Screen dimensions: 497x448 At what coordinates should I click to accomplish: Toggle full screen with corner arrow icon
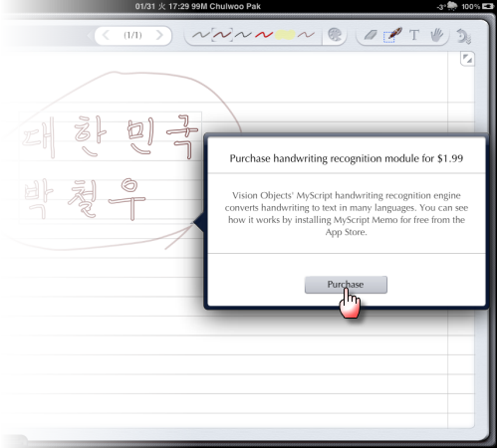pyautogui.click(x=467, y=59)
